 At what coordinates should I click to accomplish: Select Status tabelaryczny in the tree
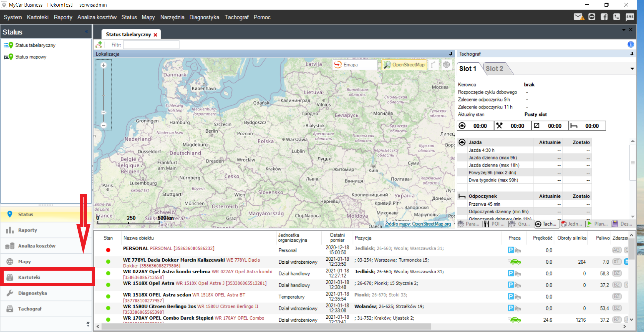coord(35,45)
